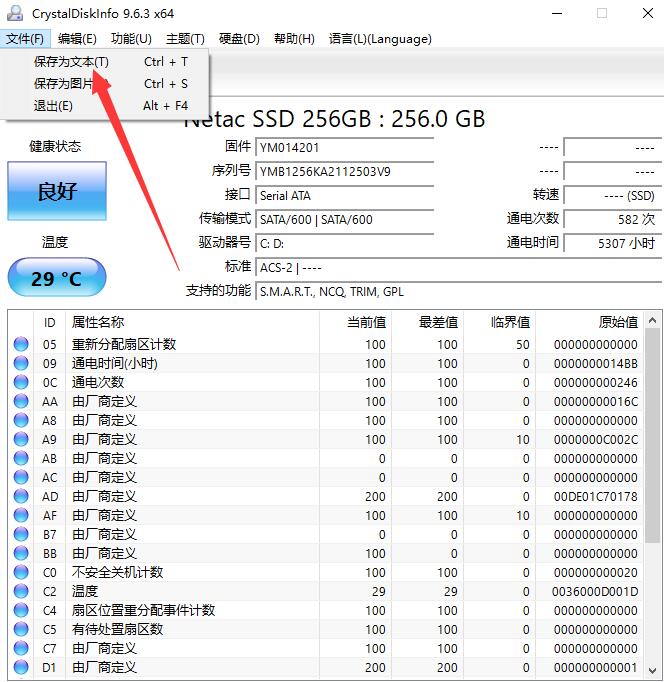Open the 语言(L)(Language) menu
The image size is (664, 682).
tap(380, 39)
